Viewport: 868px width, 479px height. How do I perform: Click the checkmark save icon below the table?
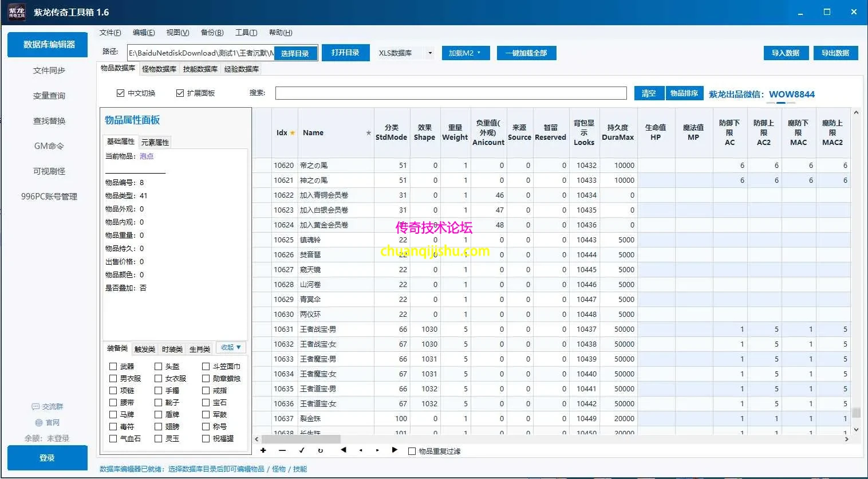point(302,450)
